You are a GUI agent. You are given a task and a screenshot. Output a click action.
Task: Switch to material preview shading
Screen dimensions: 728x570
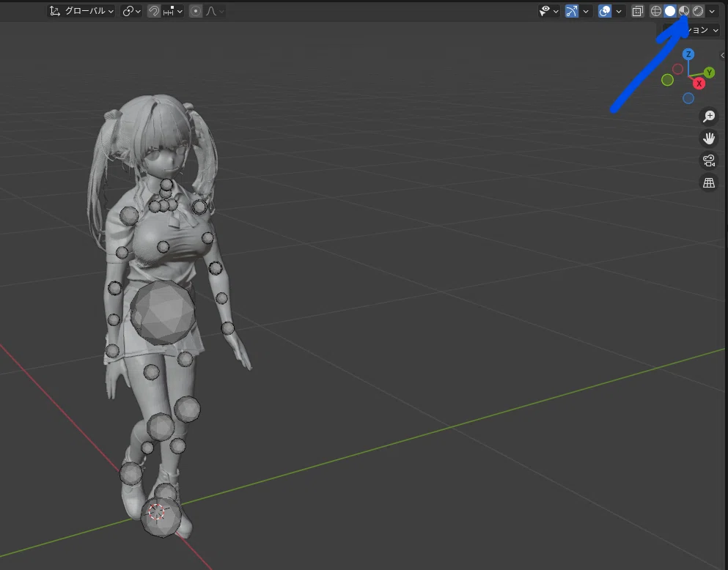684,11
